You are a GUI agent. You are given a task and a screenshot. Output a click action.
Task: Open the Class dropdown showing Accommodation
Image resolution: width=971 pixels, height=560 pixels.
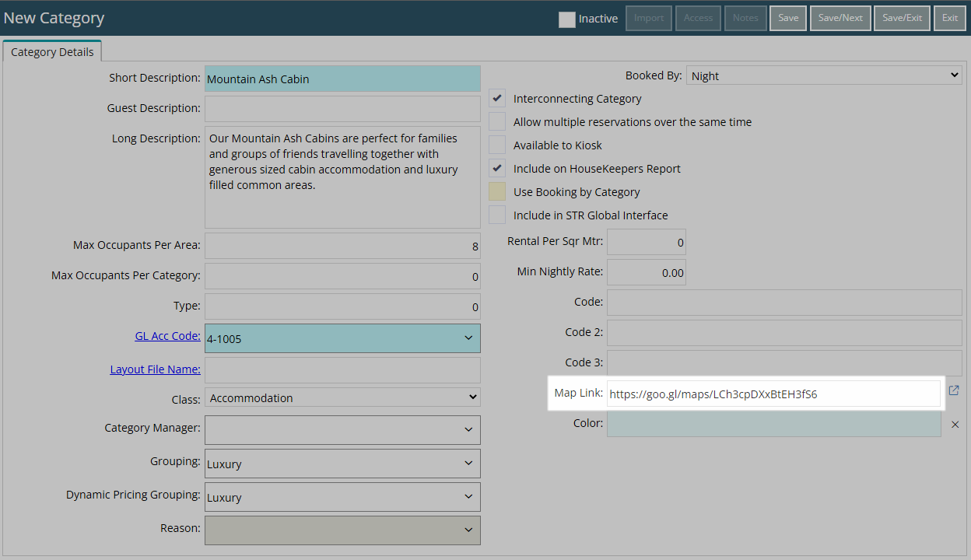pos(342,397)
